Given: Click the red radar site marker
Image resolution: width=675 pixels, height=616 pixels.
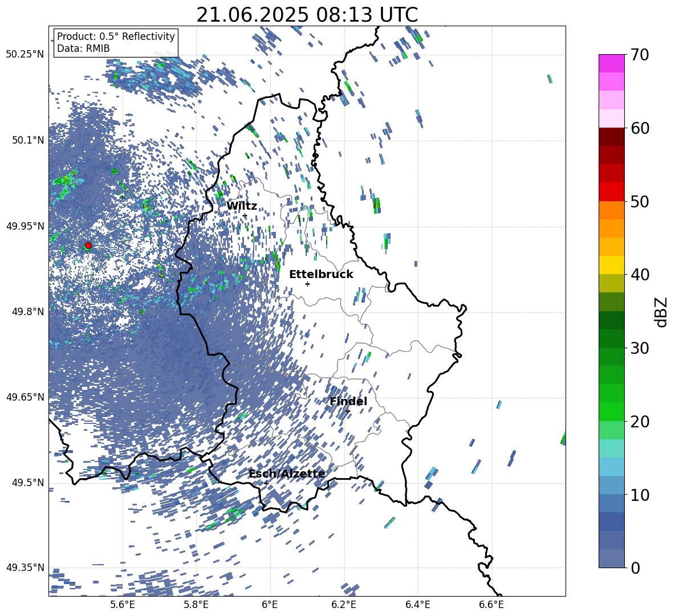Looking at the screenshot, I should [x=88, y=246].
